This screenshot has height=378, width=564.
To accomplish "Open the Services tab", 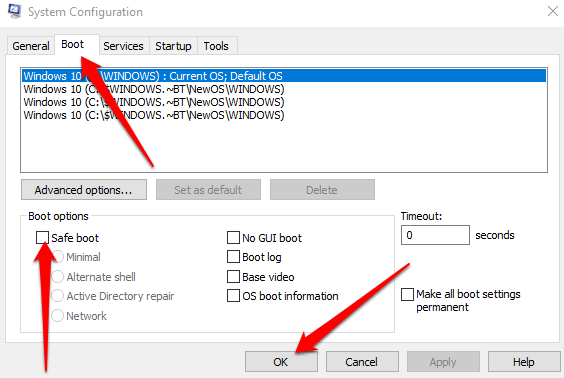I will [123, 46].
